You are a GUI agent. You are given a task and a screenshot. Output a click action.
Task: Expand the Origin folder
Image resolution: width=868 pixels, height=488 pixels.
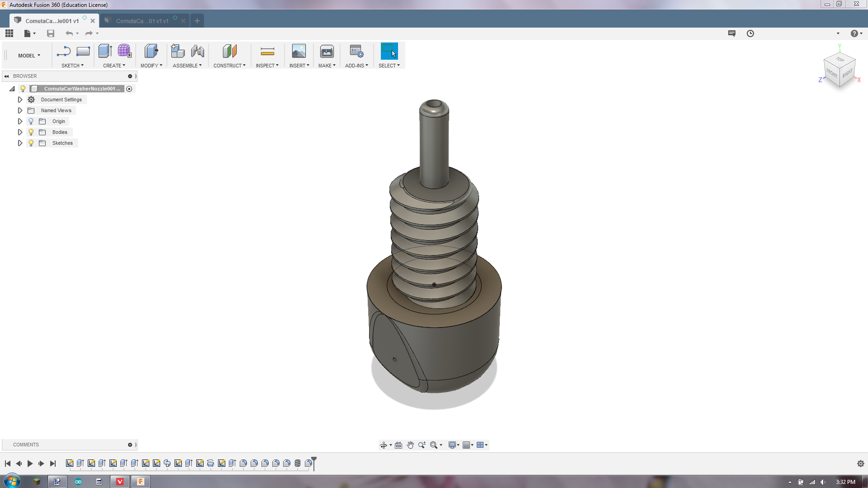pos(20,121)
